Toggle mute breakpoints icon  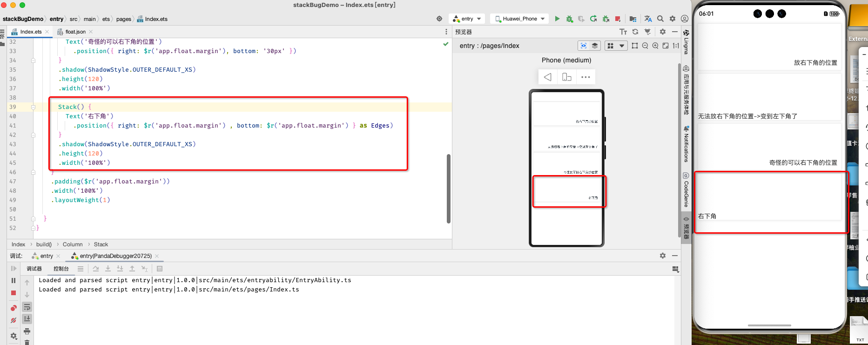pyautogui.click(x=13, y=320)
